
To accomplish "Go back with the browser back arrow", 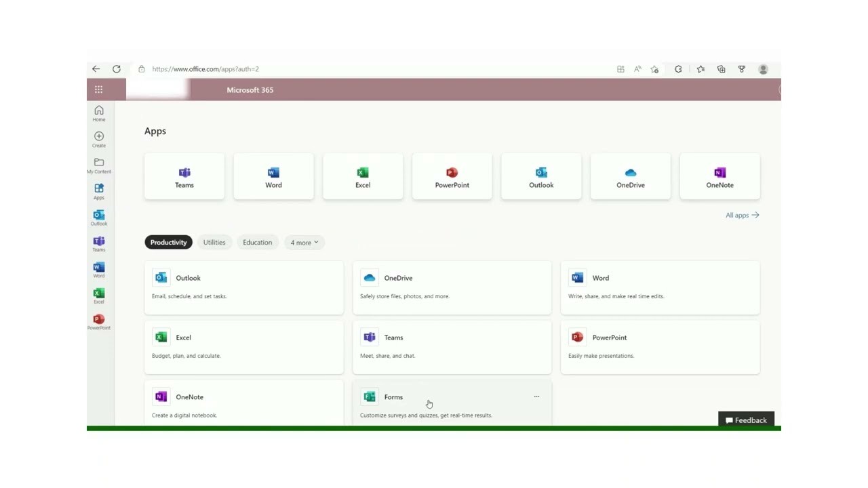I will [x=96, y=69].
